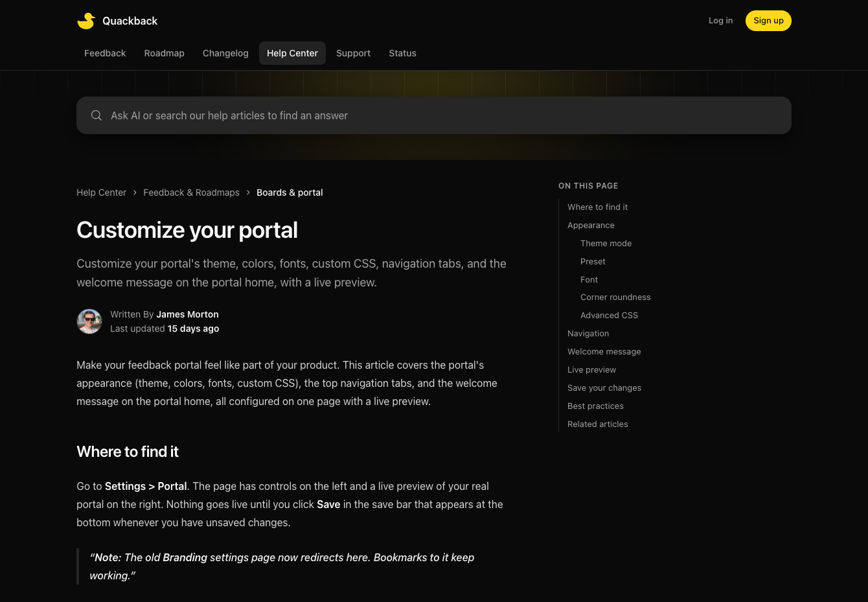Screen dimensions: 868x602
Task: Focus the Ask AI search field
Action: click(434, 115)
